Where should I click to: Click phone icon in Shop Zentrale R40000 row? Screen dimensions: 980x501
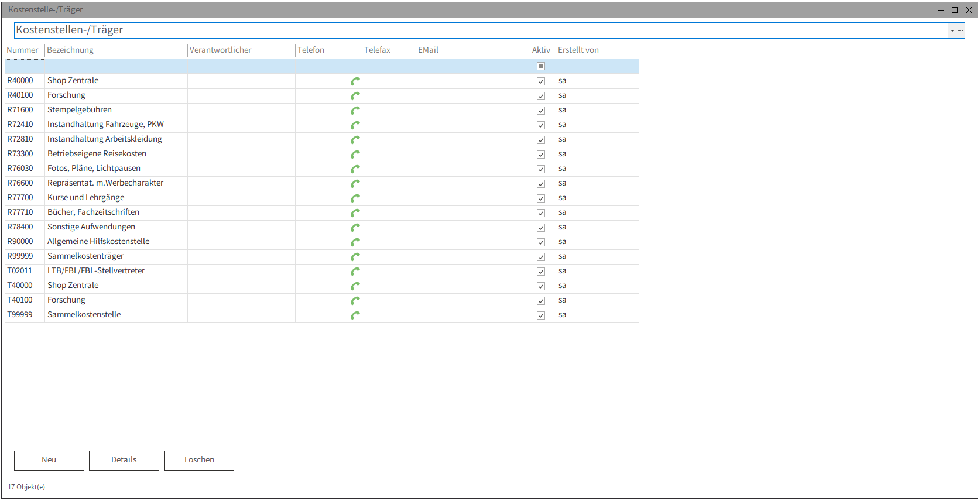coord(355,81)
